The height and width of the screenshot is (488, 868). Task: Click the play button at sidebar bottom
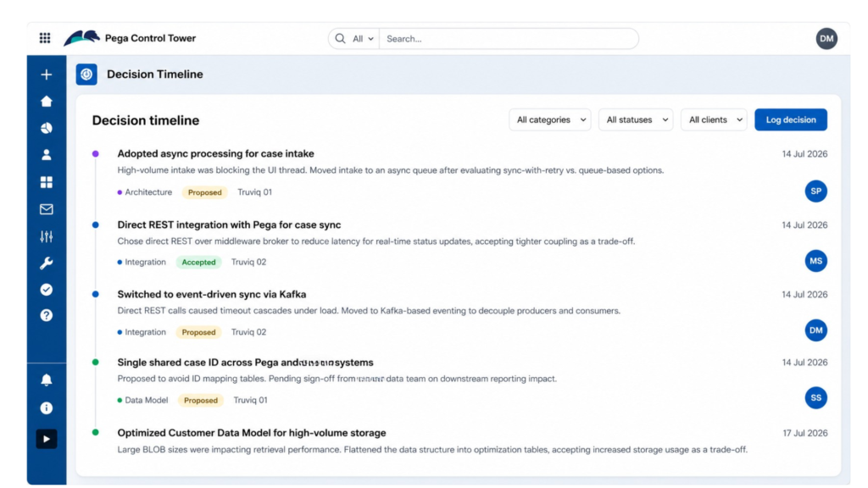(47, 440)
